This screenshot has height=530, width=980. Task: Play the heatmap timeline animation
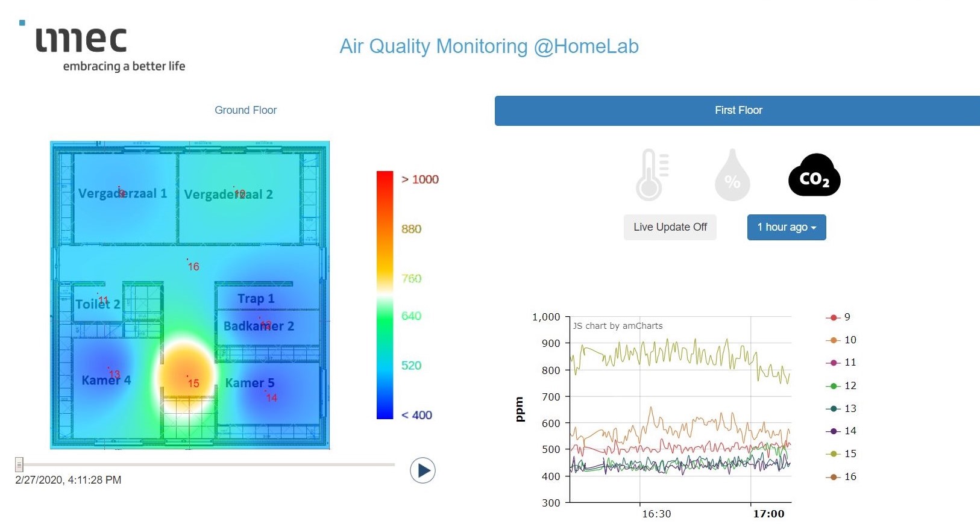pos(422,470)
